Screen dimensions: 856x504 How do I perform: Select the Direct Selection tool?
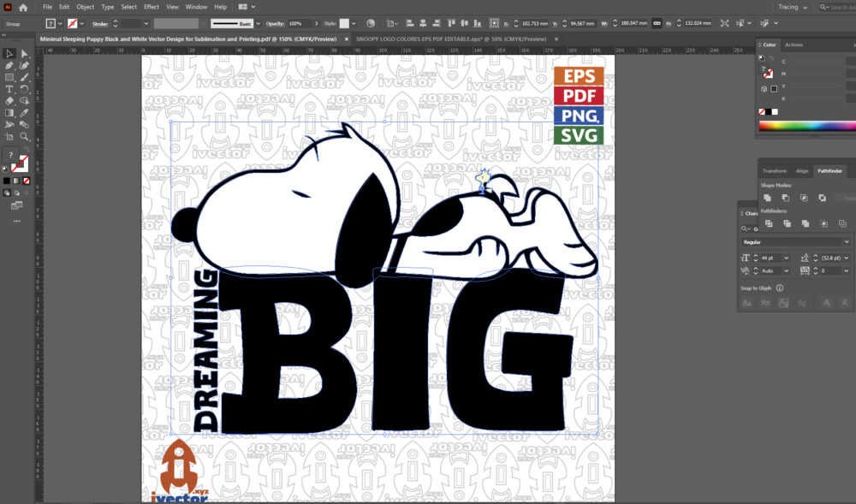click(x=25, y=53)
